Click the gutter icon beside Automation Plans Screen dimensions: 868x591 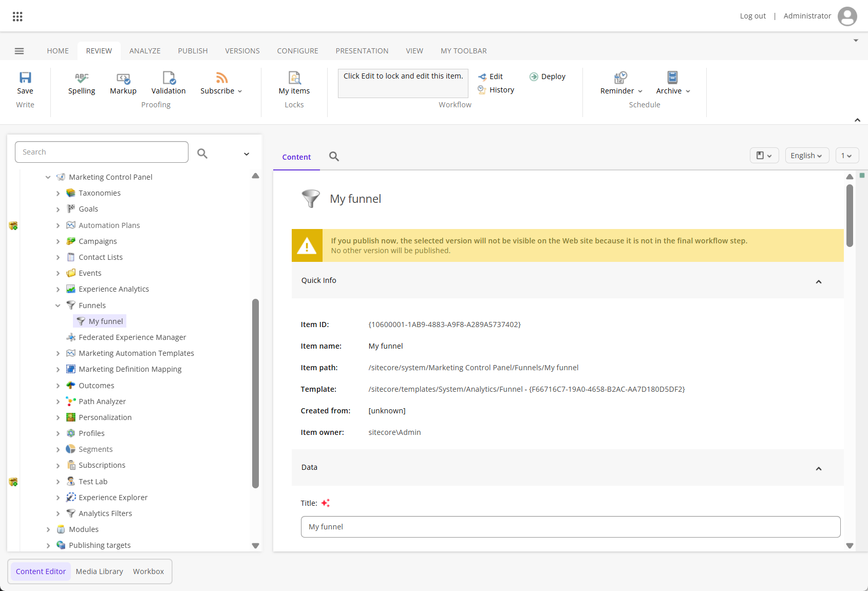(x=13, y=225)
